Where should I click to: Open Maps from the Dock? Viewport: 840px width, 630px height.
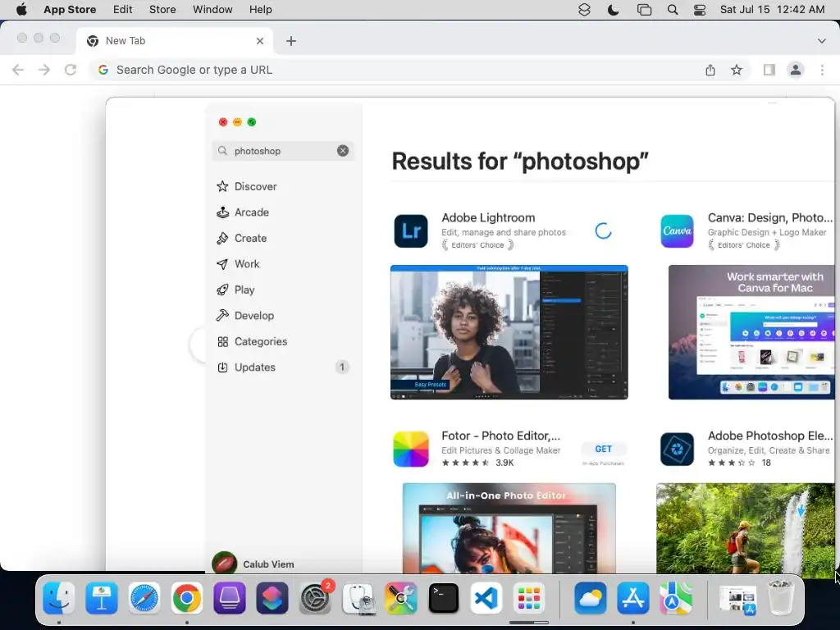[x=676, y=598]
